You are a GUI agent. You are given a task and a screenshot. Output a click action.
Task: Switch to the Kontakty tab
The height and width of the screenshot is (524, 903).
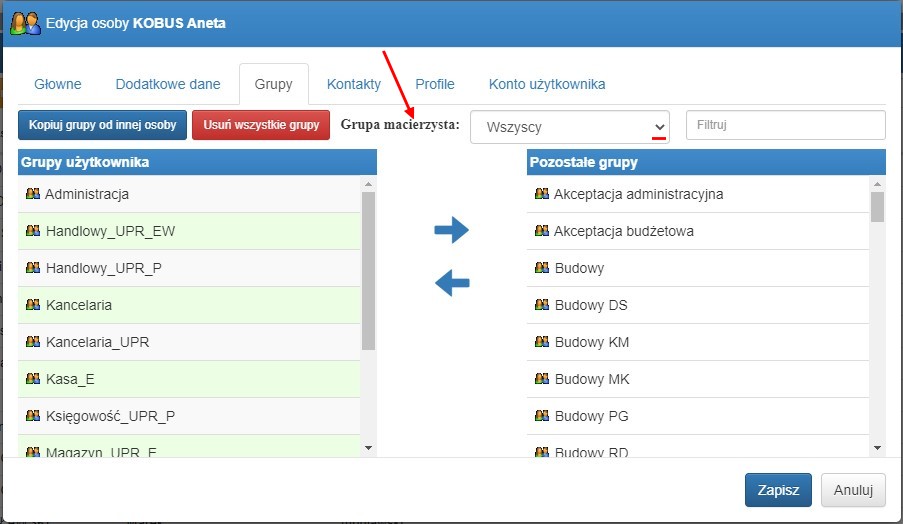(354, 84)
